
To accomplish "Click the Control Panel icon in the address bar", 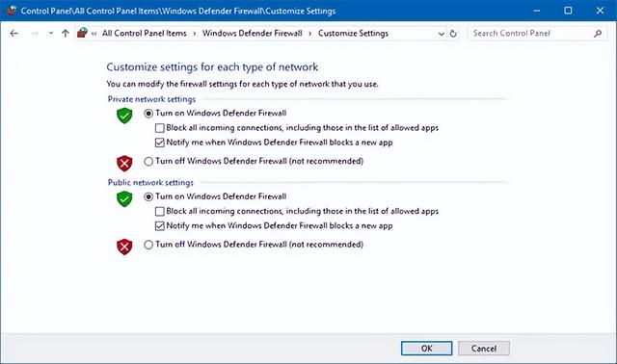I will (x=82, y=33).
